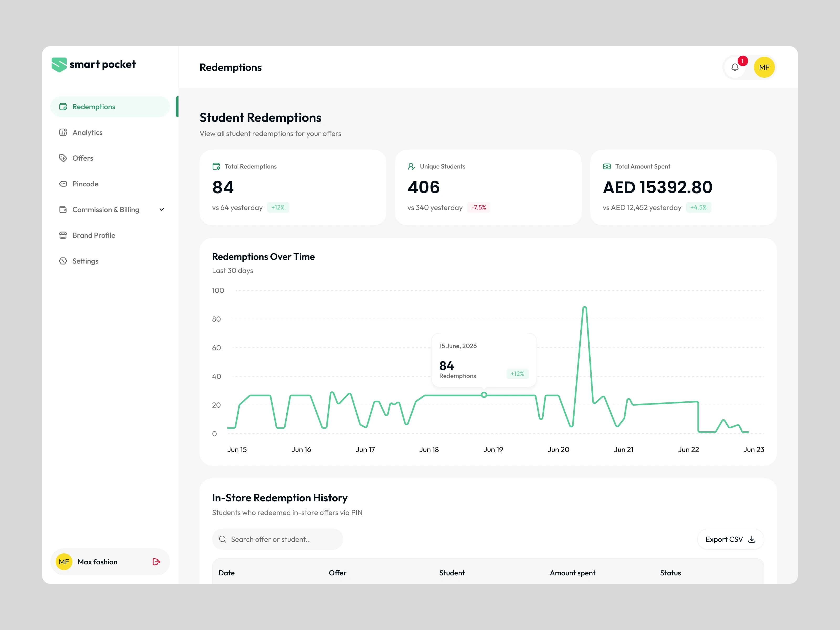This screenshot has height=630, width=840.
Task: Click the Settings sidebar icon
Action: (63, 261)
